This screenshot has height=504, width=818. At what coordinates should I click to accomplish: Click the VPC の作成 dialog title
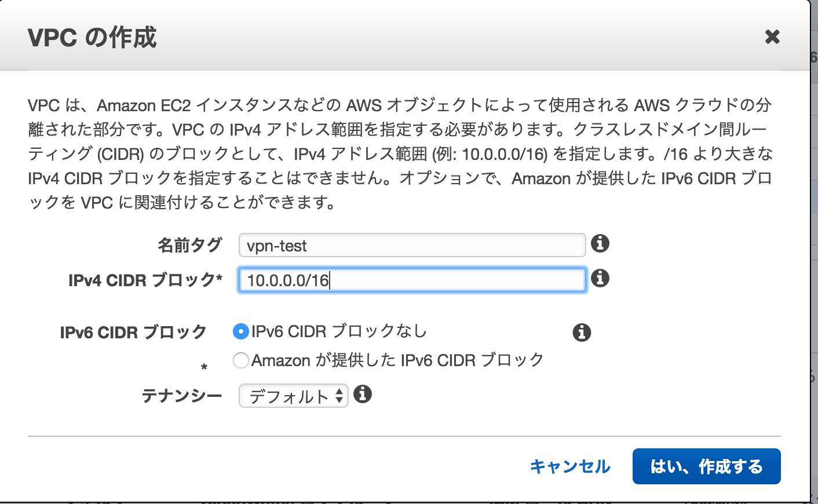point(92,37)
